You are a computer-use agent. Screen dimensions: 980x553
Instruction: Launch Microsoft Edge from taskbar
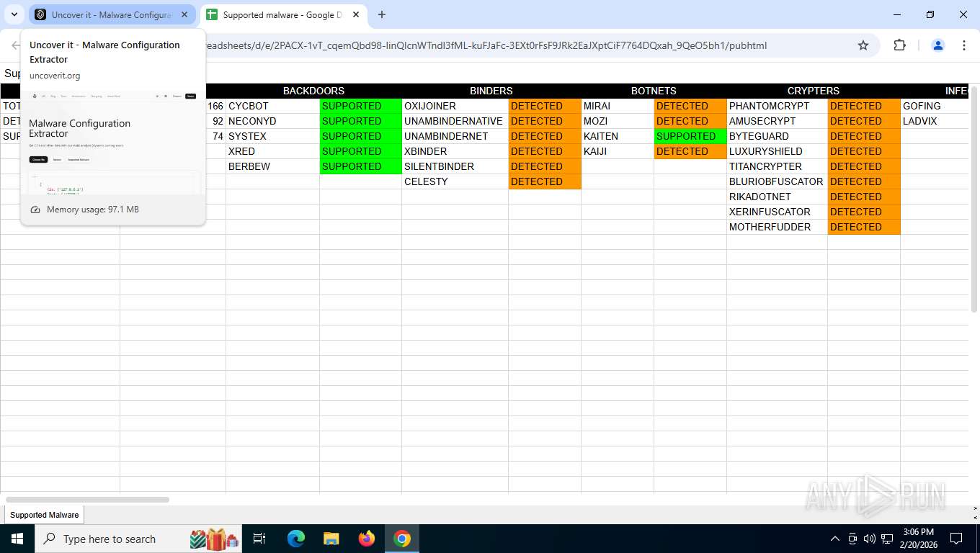296,539
